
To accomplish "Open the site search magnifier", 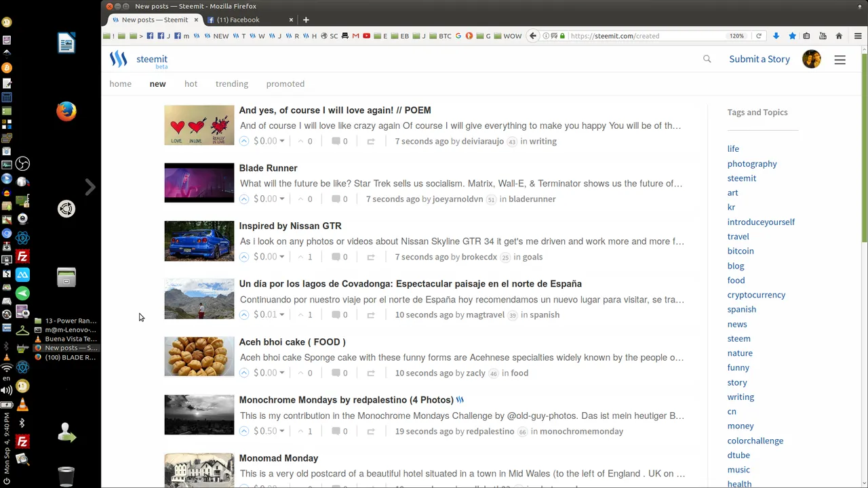I will (707, 59).
